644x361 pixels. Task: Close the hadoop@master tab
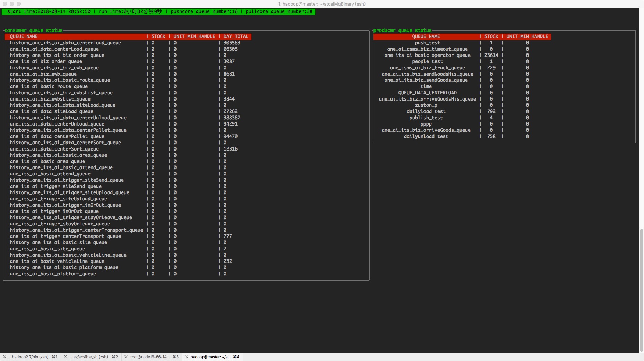[187, 356]
